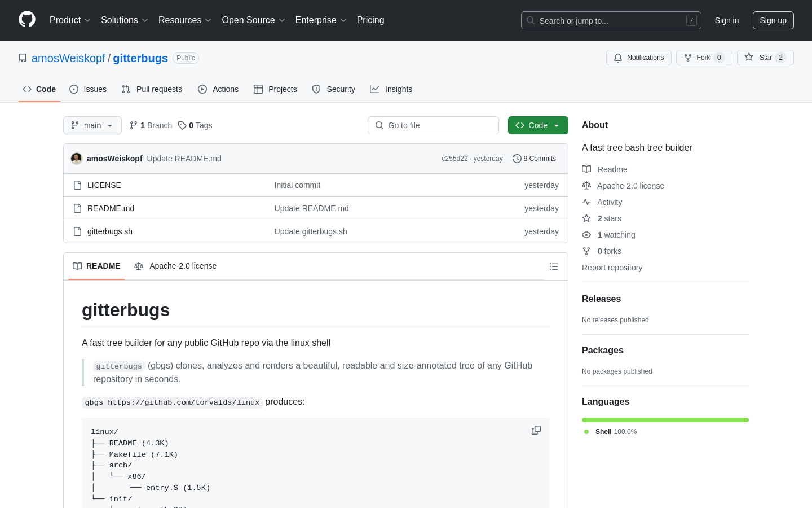Switch to the Pull requests tab
The height and width of the screenshot is (508, 812).
152,89
